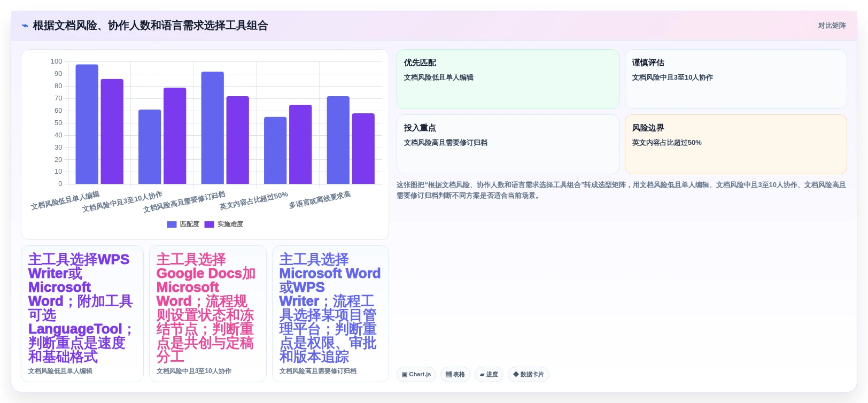Click 文档风险低且单人编辑 inside the 优先匹配 card

click(439, 77)
